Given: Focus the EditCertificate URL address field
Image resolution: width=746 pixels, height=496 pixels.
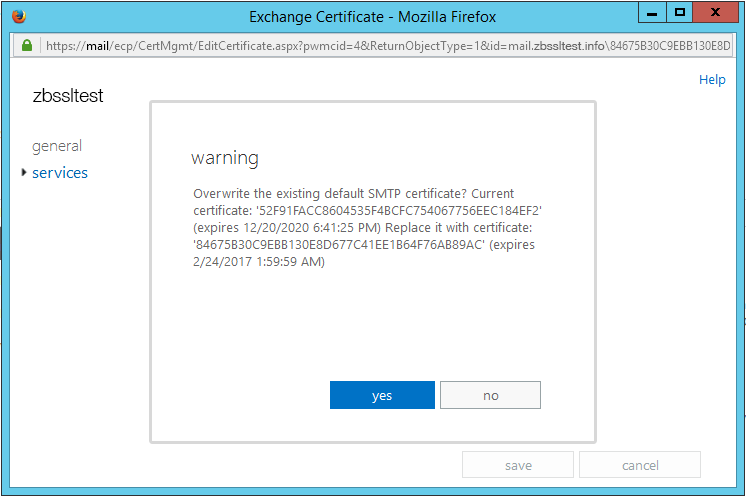Looking at the screenshot, I should tap(380, 47).
